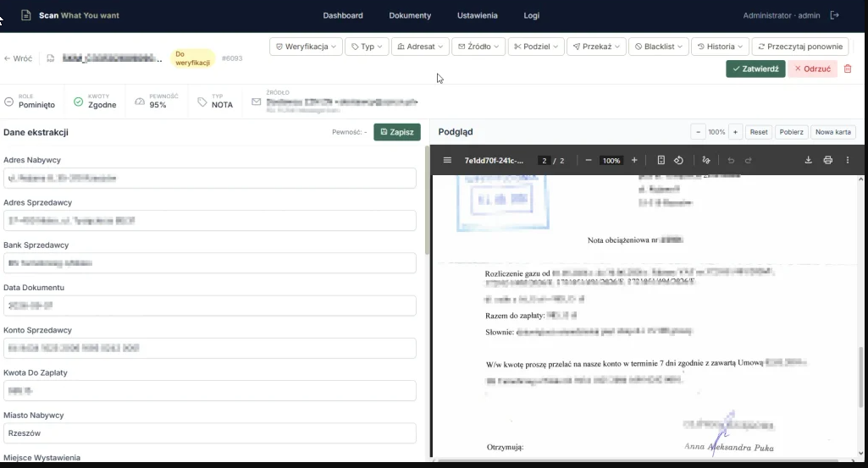Click the Pewność 95% gauge icon

tap(140, 102)
